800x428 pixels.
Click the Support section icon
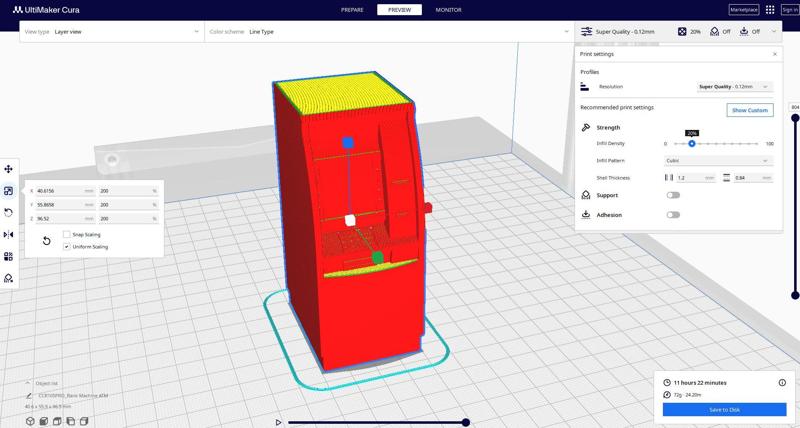coord(586,195)
